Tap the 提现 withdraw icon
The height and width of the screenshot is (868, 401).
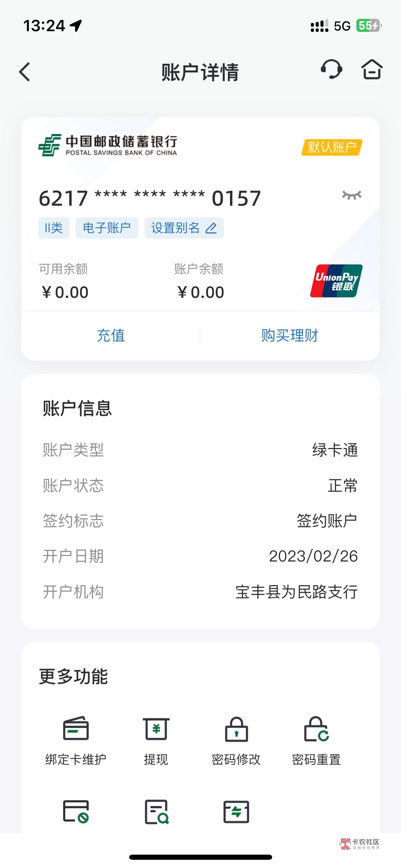pyautogui.click(x=156, y=728)
